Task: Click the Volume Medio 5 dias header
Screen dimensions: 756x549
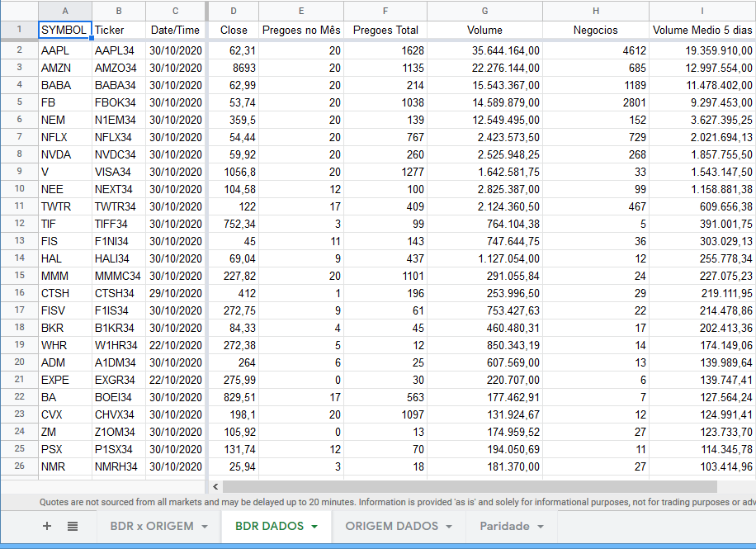Action: point(702,30)
